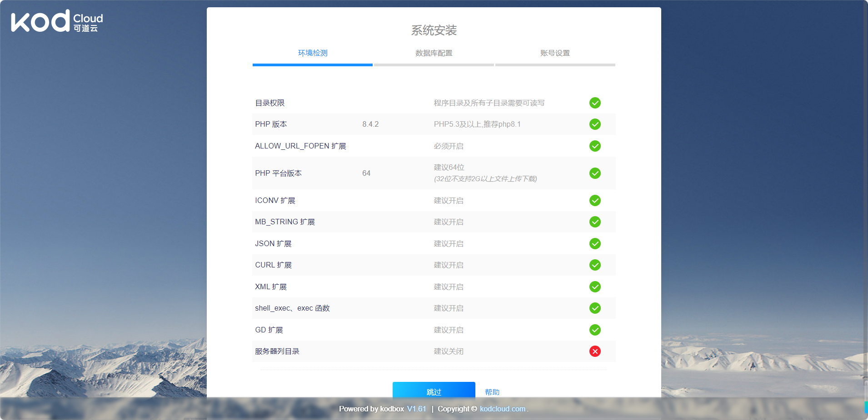Click the green check beside GD 扩展
The width and height of the screenshot is (868, 420).
(x=595, y=330)
